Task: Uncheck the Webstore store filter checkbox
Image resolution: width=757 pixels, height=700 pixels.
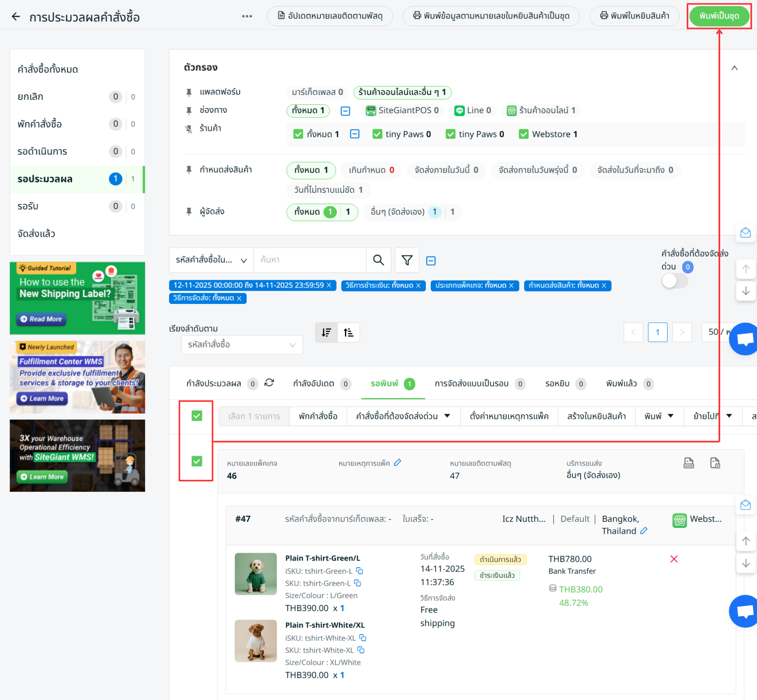Action: 523,134
